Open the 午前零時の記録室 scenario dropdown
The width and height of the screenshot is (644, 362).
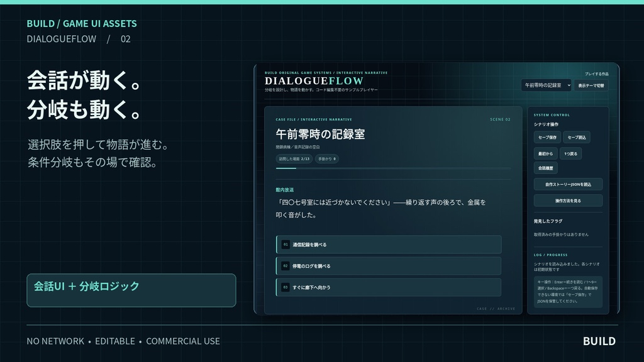(x=546, y=85)
